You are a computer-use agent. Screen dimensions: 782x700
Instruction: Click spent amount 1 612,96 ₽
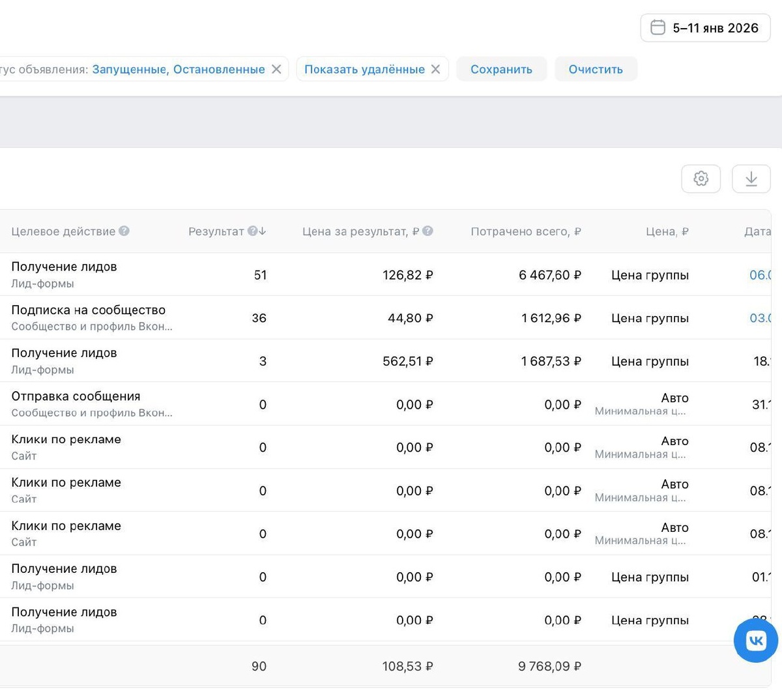(551, 318)
